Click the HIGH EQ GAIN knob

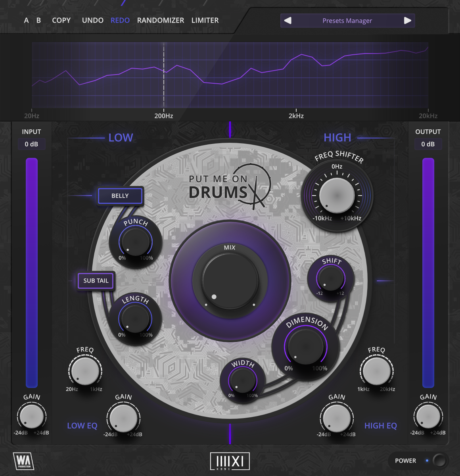pyautogui.click(x=337, y=416)
